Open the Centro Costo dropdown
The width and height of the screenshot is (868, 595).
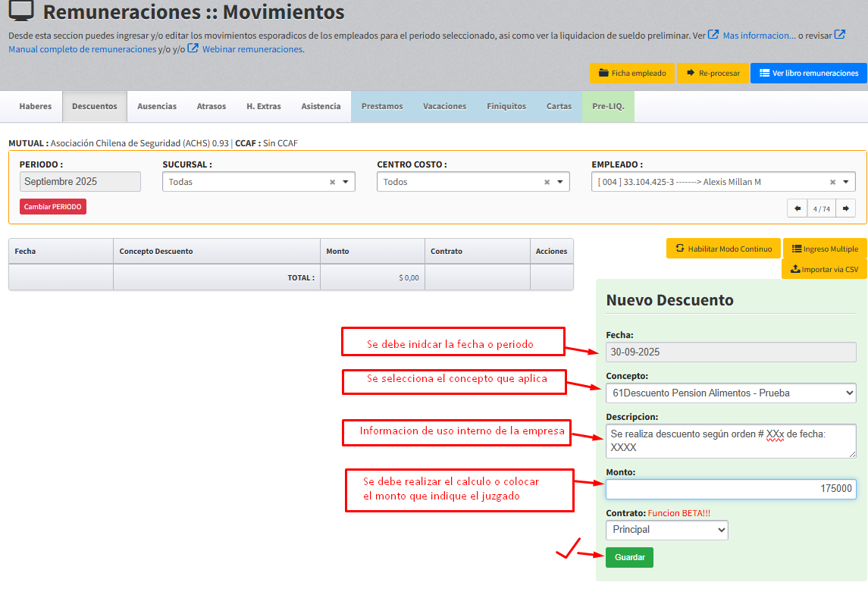(560, 182)
